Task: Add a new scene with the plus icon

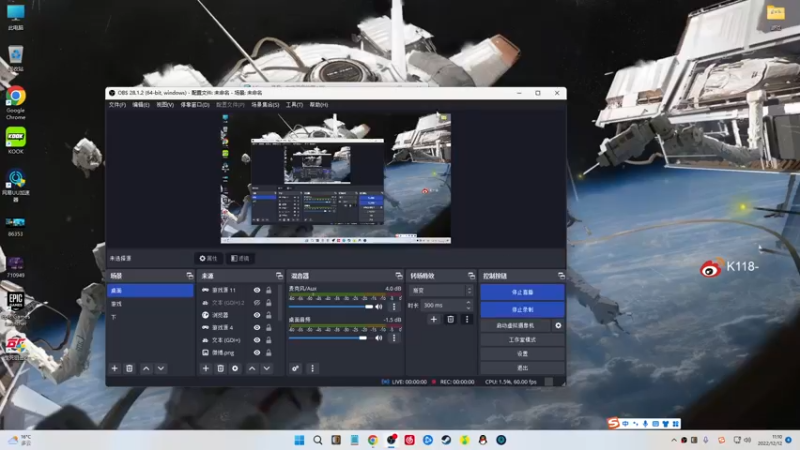Action: pyautogui.click(x=114, y=368)
